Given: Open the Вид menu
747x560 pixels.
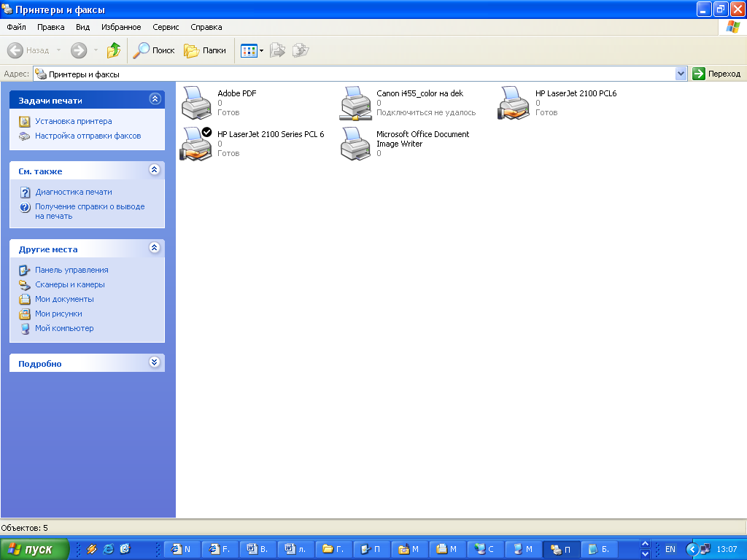Looking at the screenshot, I should click(83, 27).
